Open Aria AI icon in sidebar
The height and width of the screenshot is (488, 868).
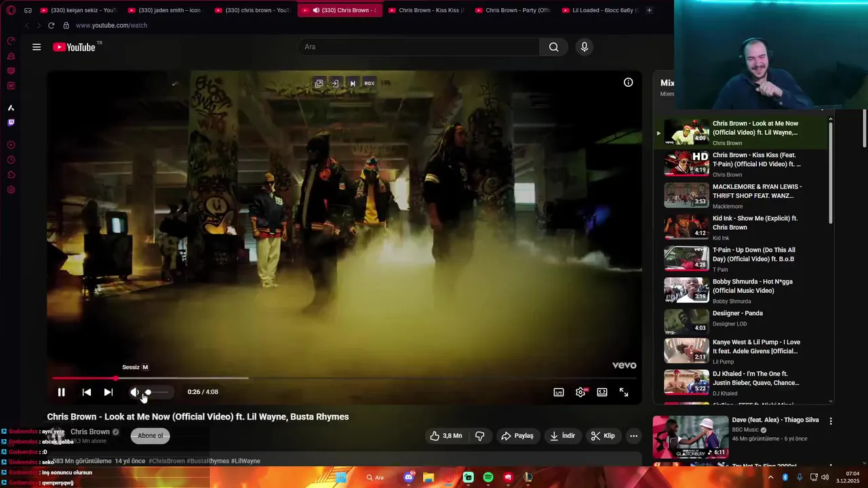coord(11,108)
